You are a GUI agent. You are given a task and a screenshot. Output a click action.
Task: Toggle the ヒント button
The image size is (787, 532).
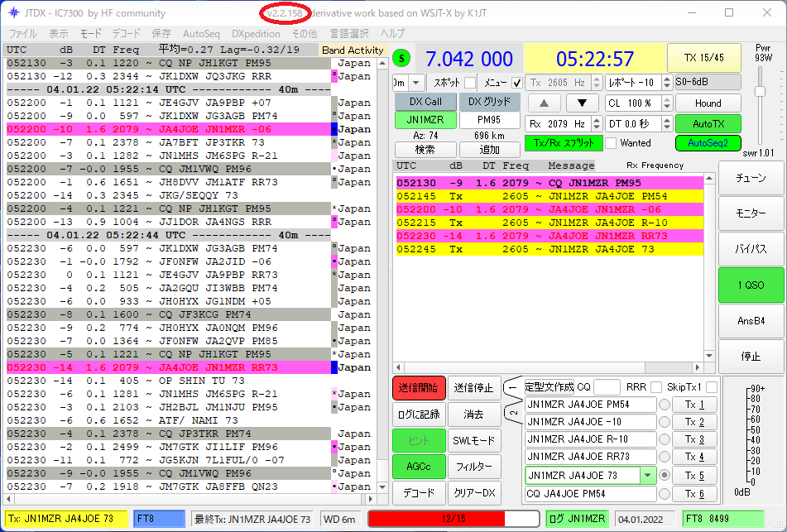click(419, 441)
